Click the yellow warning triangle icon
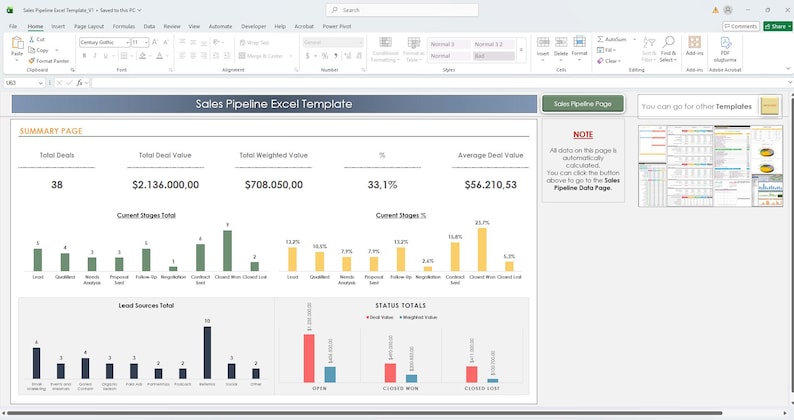Viewport: 794px width, 420px height. coord(715,10)
